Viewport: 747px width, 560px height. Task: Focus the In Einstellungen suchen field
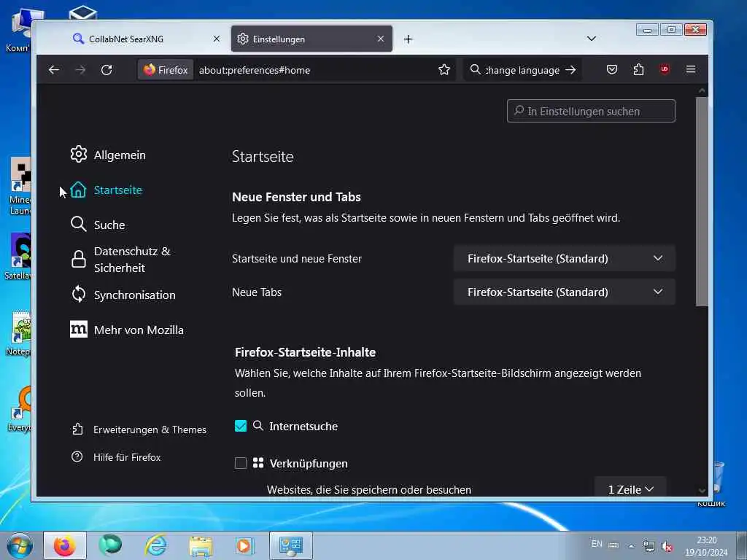click(x=591, y=111)
